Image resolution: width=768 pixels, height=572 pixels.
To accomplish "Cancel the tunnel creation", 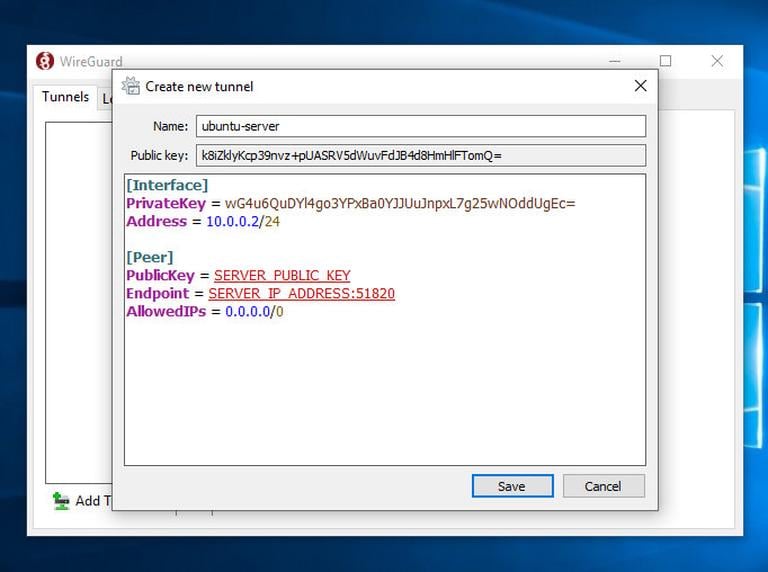I will [x=603, y=486].
